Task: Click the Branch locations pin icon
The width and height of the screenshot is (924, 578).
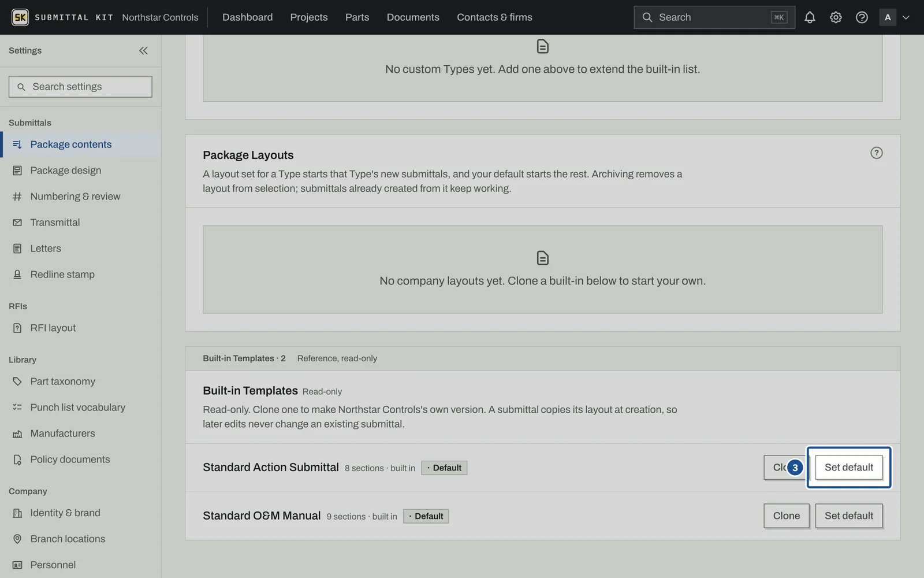Action: pos(17,539)
